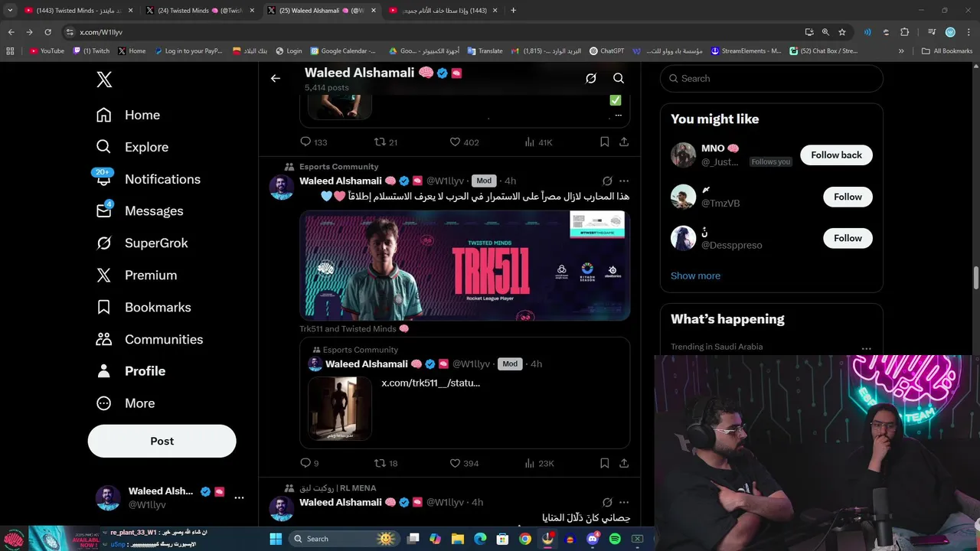980x551 pixels.
Task: Open more options for Saudi Arabia trend
Action: click(866, 348)
